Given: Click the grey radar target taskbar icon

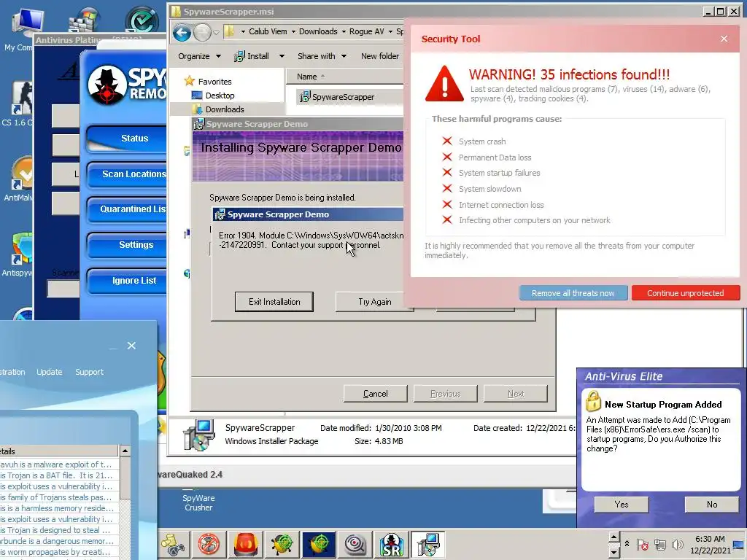Looking at the screenshot, I should click(355, 544).
